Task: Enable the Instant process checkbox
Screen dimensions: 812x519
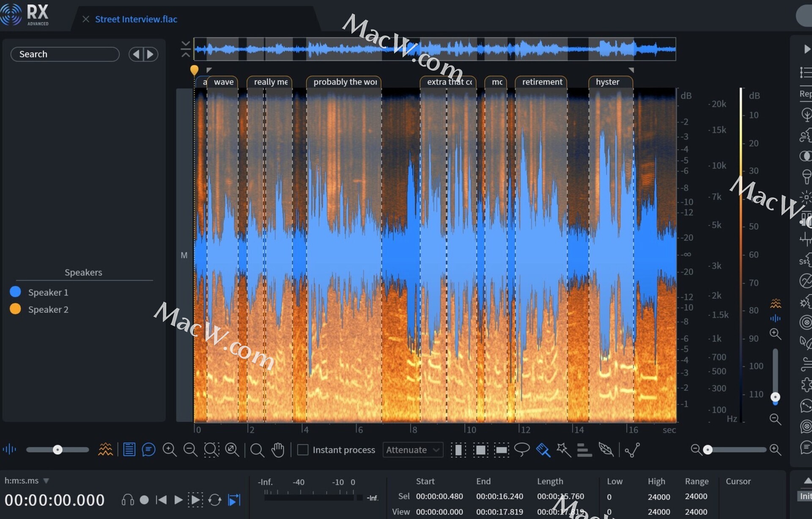Action: point(303,450)
